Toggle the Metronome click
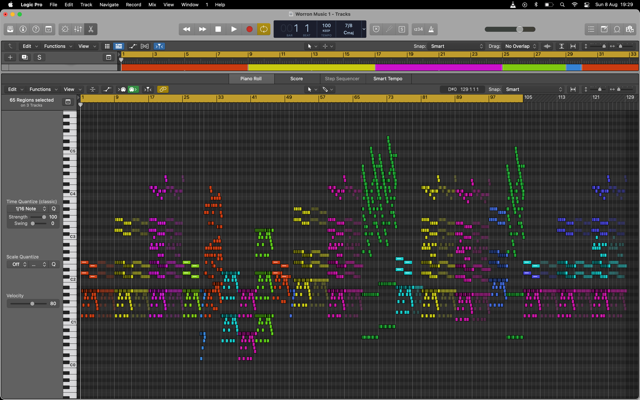Image resolution: width=640 pixels, height=400 pixels. pos(431,29)
